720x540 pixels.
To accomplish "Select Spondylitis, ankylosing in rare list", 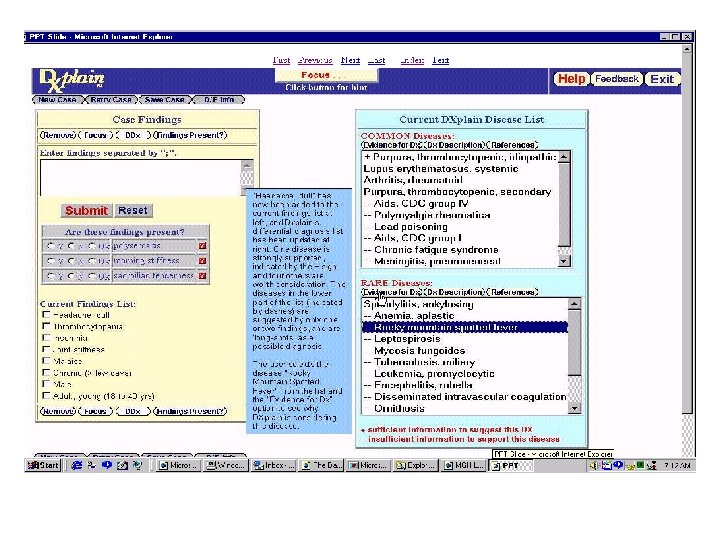I will point(465,304).
